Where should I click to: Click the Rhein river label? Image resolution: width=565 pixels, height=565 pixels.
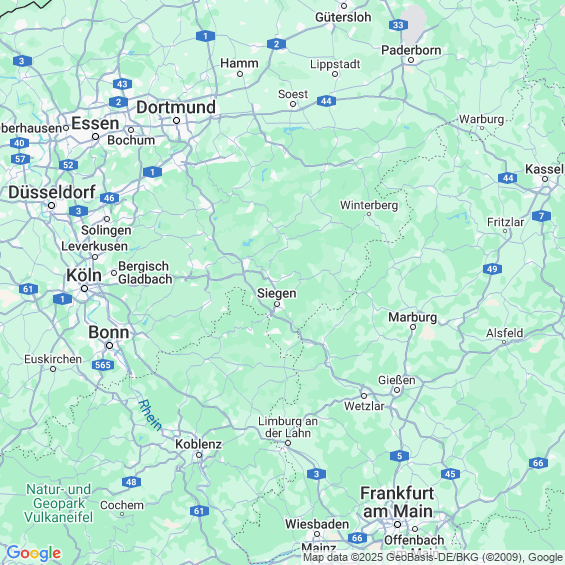coord(150,415)
